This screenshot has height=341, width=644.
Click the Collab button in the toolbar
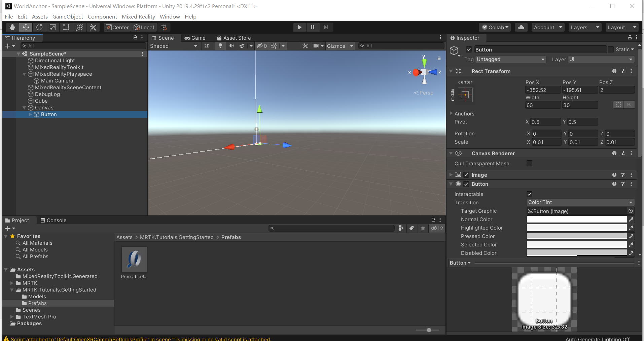click(x=494, y=27)
